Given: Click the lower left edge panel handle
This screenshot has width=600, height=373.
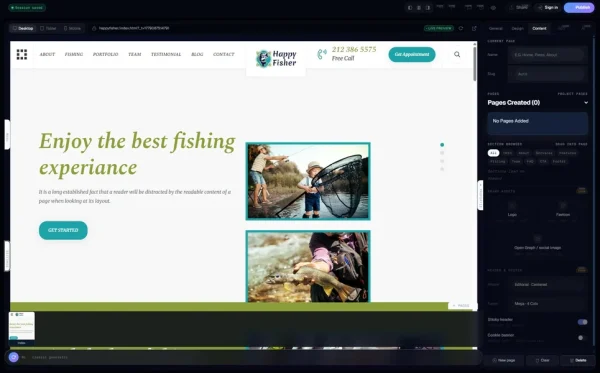Looking at the screenshot, I should (7, 256).
